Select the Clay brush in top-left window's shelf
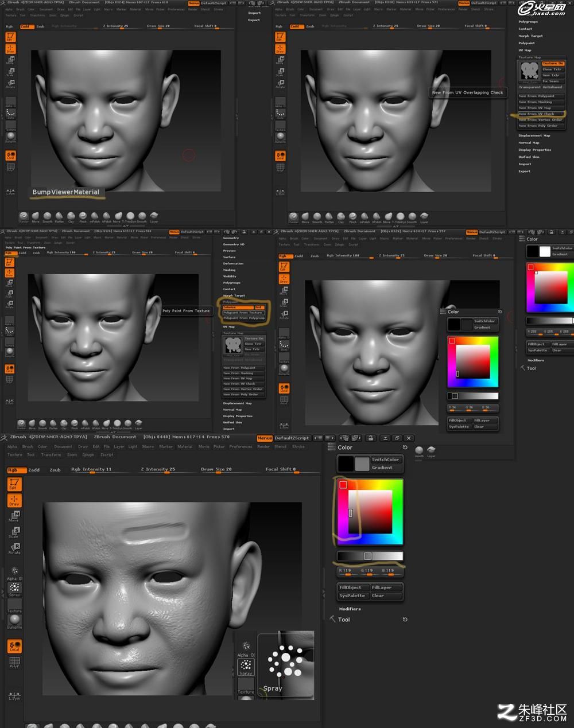574x728 pixels. 71,217
